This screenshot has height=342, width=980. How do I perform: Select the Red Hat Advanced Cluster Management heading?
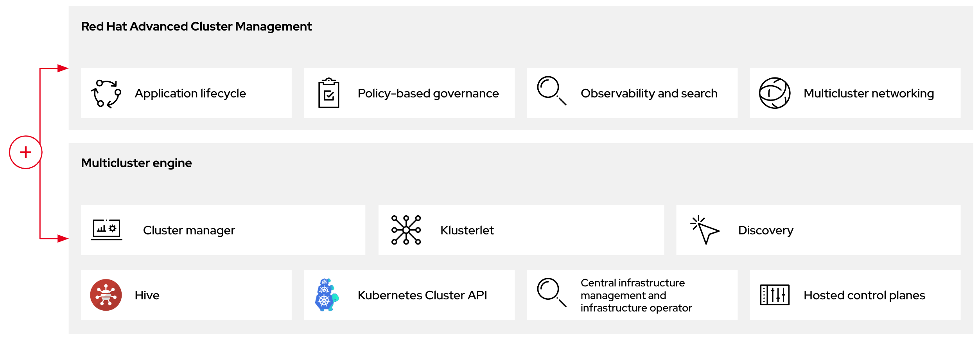click(196, 27)
